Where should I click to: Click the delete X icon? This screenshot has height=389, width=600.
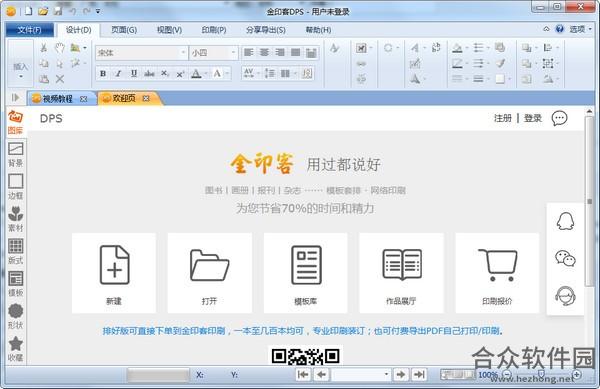pyautogui.click(x=60, y=79)
